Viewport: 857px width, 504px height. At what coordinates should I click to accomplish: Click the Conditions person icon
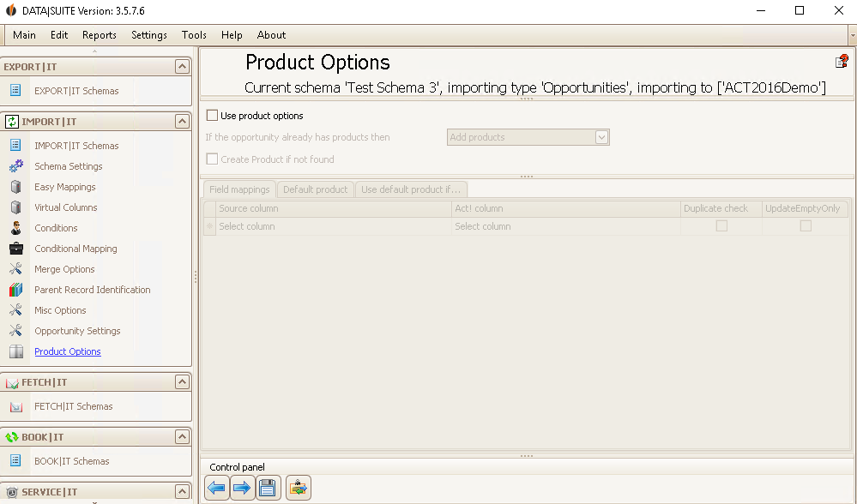[x=15, y=228]
